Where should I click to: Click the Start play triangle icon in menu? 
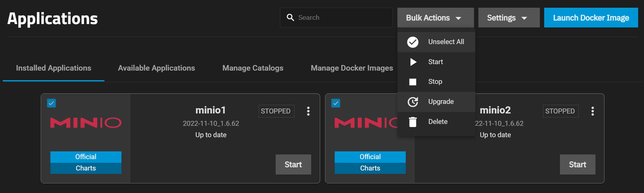tap(413, 62)
